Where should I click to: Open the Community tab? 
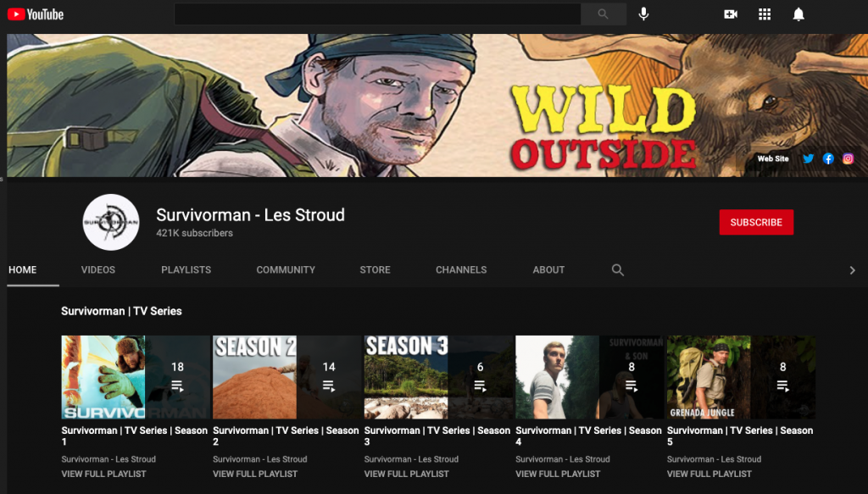(286, 270)
